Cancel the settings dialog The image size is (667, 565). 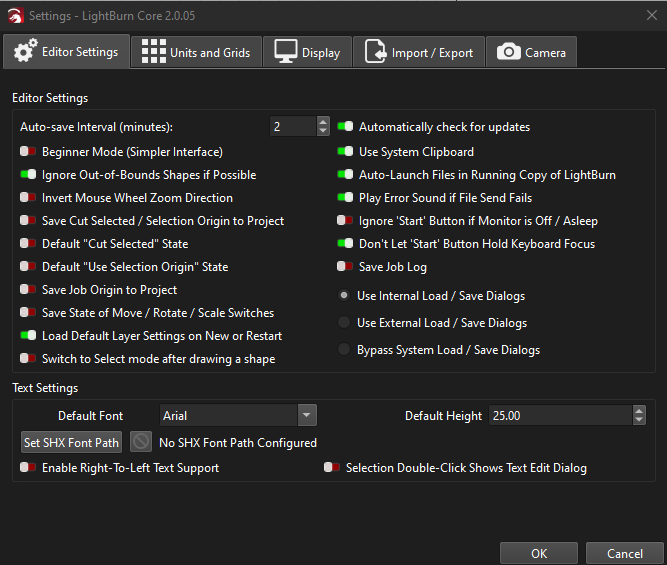tap(625, 553)
